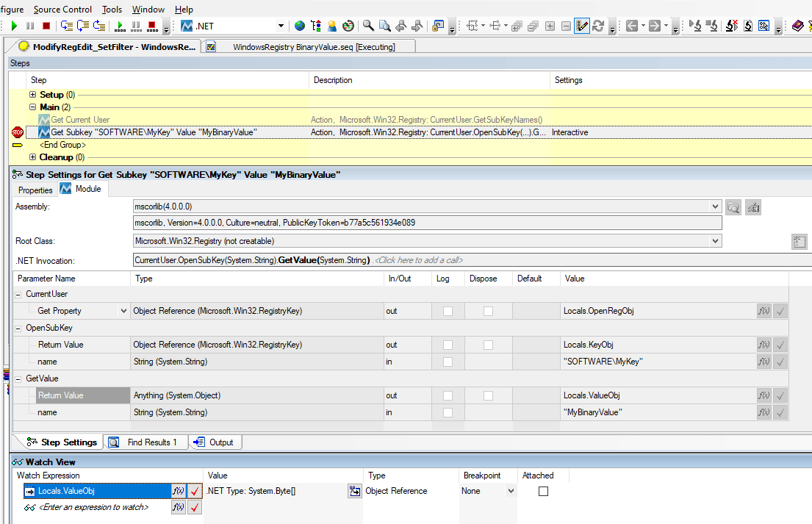Open the Window menu
Image resolution: width=812 pixels, height=524 pixels.
pos(148,10)
